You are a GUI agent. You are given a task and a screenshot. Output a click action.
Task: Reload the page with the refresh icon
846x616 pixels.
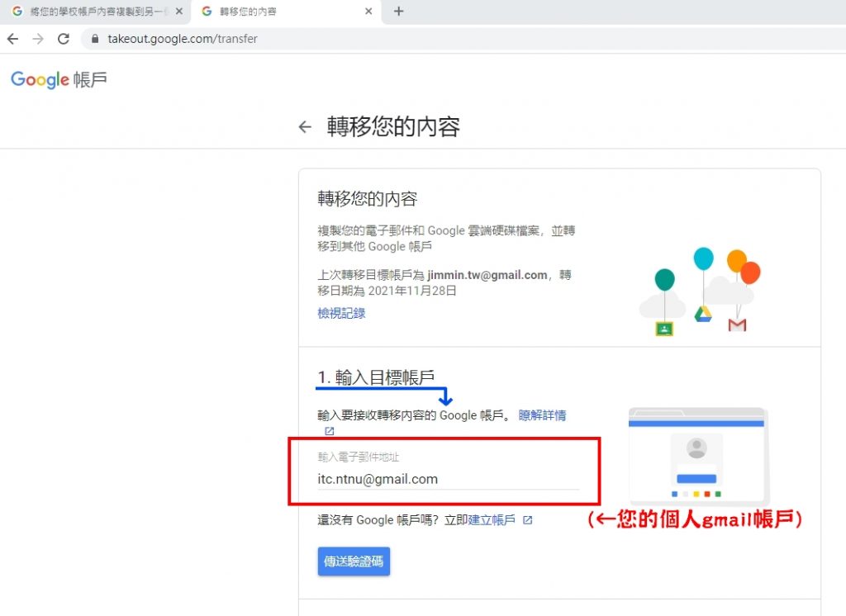(x=64, y=39)
